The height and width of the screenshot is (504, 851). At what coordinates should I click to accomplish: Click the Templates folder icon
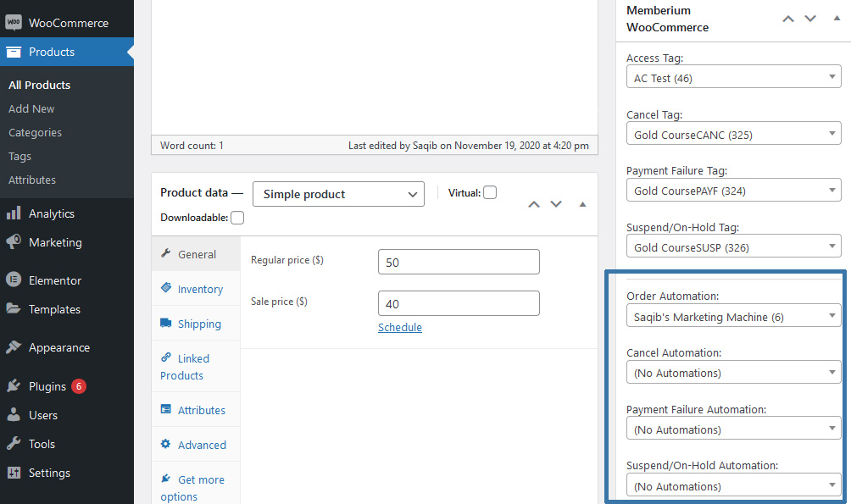[14, 308]
